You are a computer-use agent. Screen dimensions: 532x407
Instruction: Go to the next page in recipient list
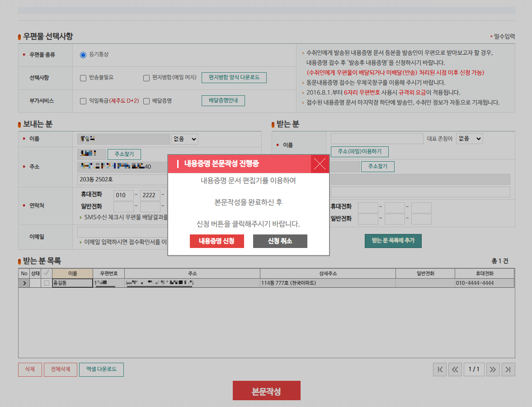pos(493,369)
